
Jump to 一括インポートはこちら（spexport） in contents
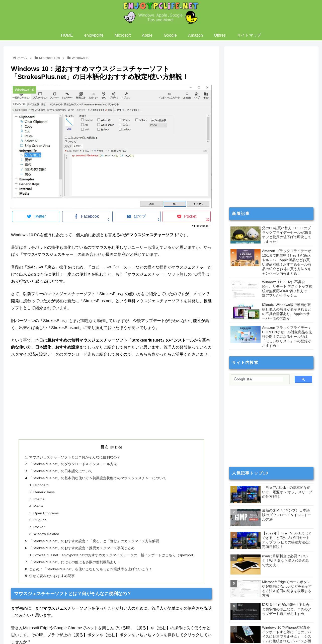pyautogui.click(x=115, y=555)
